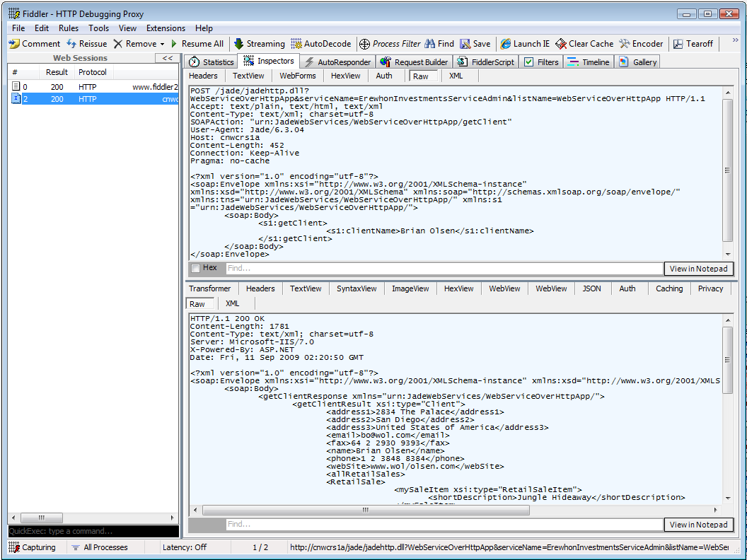Viewport: 747px width, 560px height.
Task: Click the All Processes filter icon
Action: click(75, 547)
